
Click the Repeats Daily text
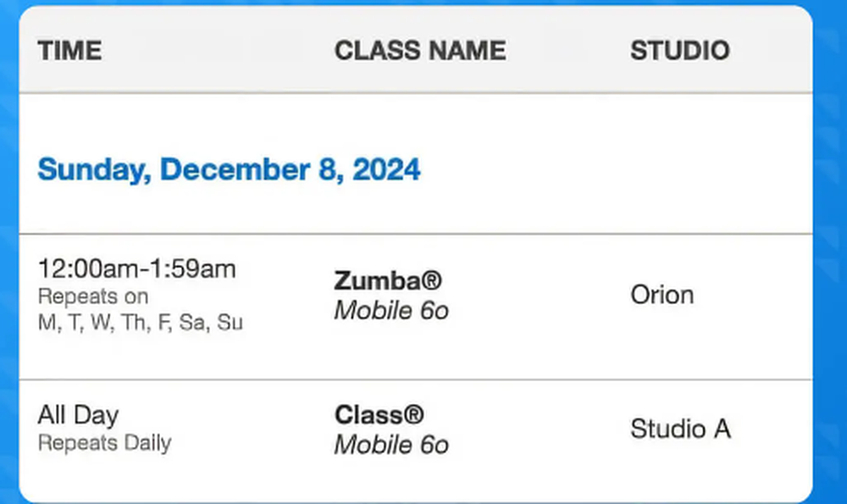[x=104, y=443]
